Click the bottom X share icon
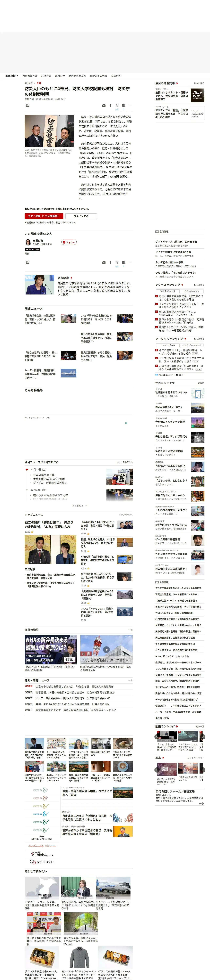This screenshot has width=210, height=980. tap(117, 262)
